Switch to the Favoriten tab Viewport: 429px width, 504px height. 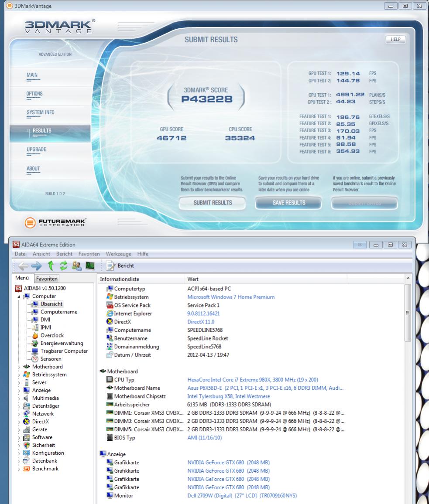pyautogui.click(x=47, y=279)
